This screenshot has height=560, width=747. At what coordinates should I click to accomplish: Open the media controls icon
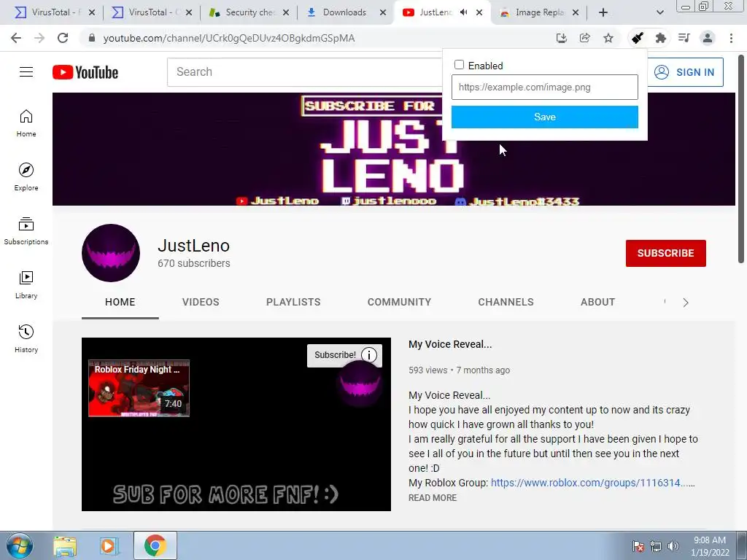point(684,38)
